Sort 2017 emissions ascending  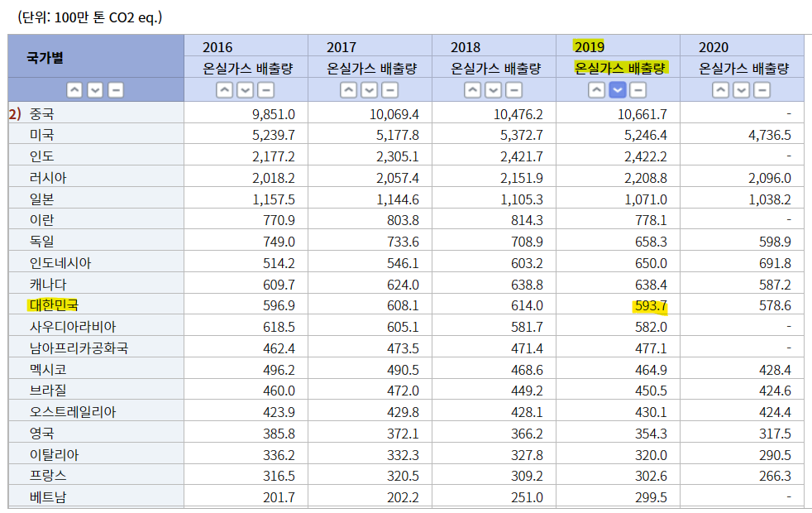pyautogui.click(x=348, y=90)
